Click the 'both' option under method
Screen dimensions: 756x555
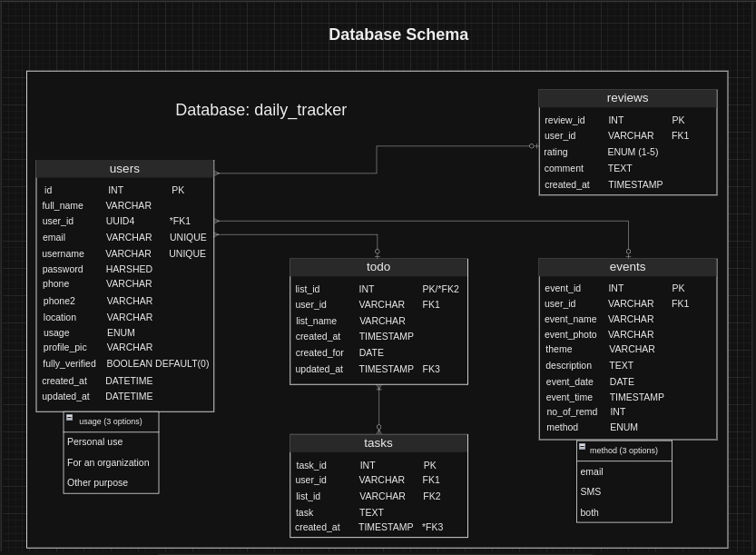(589, 512)
